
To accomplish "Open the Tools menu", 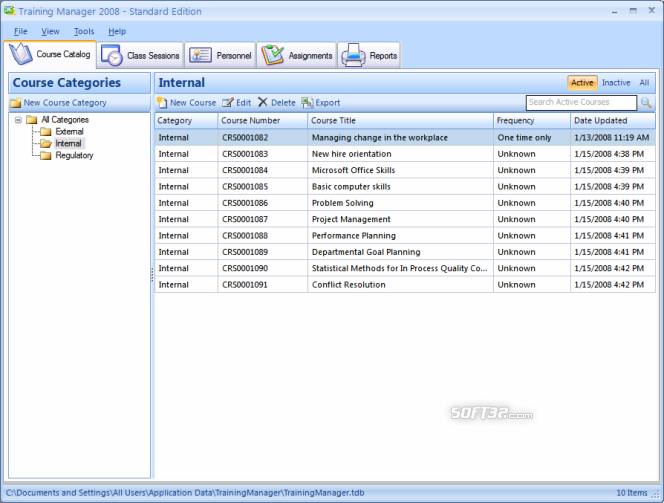I will (x=84, y=31).
